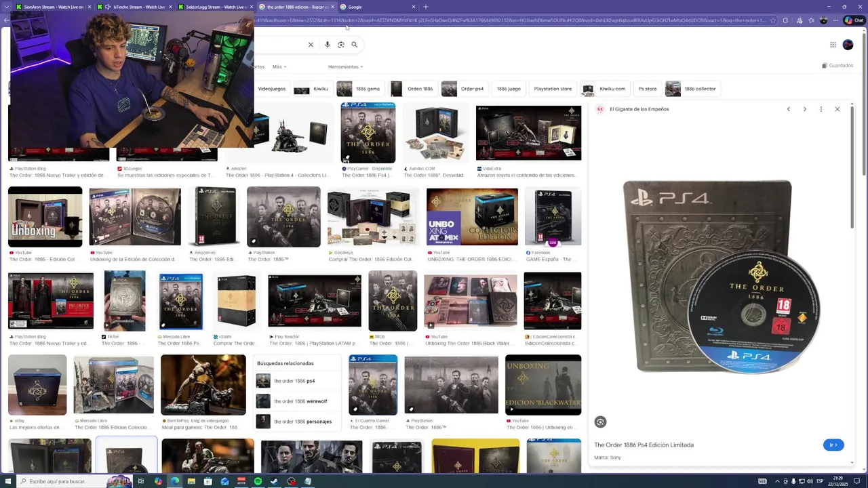Viewport: 868px width, 488px height.
Task: Select the Orden 1886 filter chip
Action: coord(412,89)
